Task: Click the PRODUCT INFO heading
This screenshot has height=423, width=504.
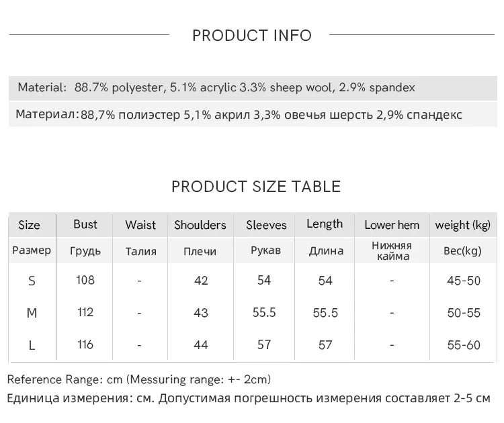Action: point(252,36)
